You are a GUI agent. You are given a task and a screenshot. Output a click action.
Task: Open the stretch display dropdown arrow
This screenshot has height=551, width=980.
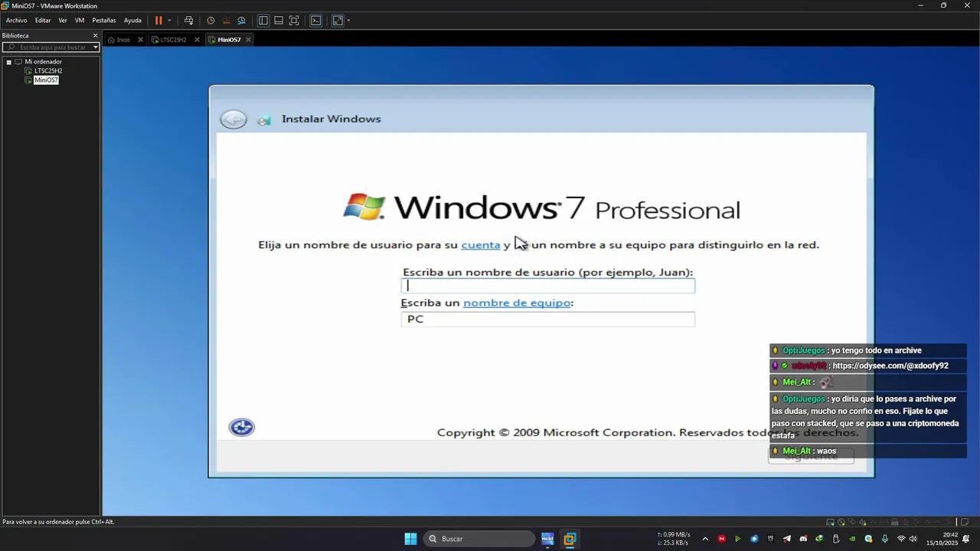(348, 21)
